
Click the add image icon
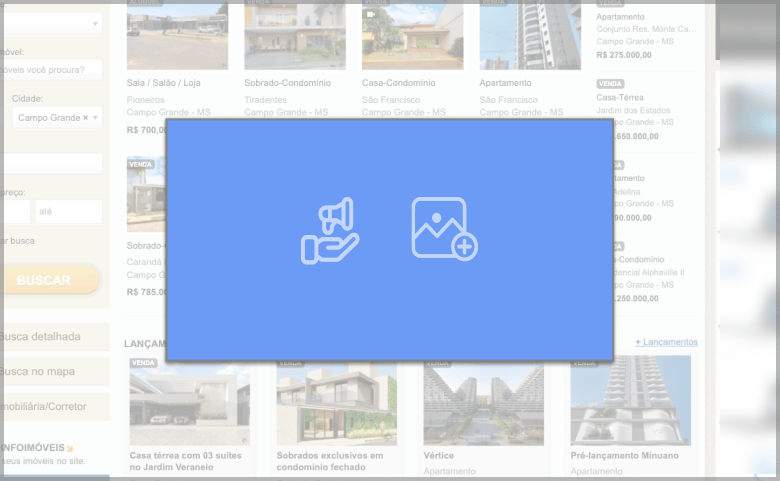(x=444, y=229)
